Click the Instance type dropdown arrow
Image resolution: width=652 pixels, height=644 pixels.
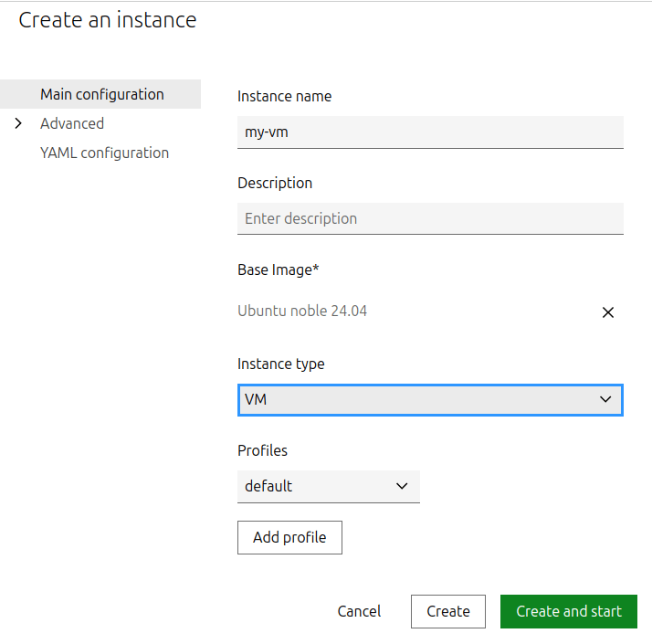605,400
